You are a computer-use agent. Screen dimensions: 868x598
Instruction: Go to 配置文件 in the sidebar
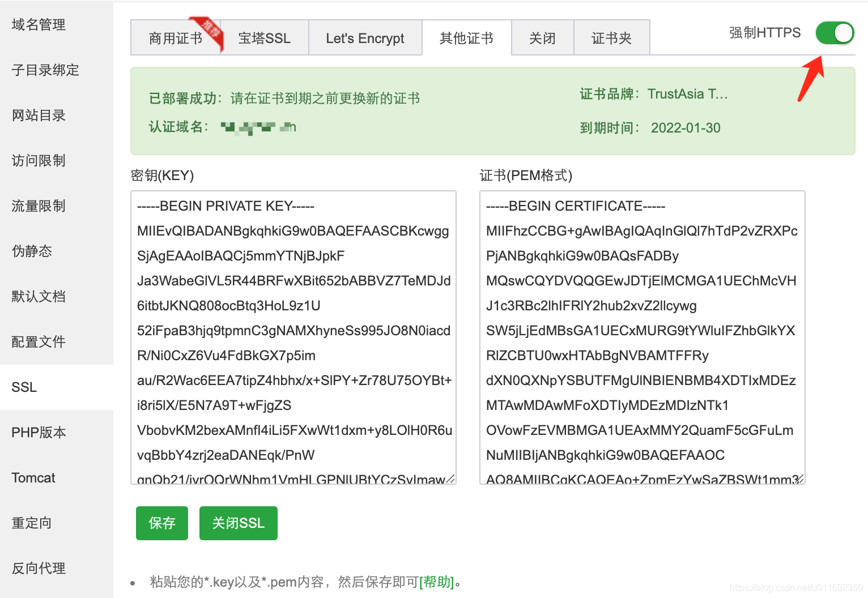coord(38,341)
